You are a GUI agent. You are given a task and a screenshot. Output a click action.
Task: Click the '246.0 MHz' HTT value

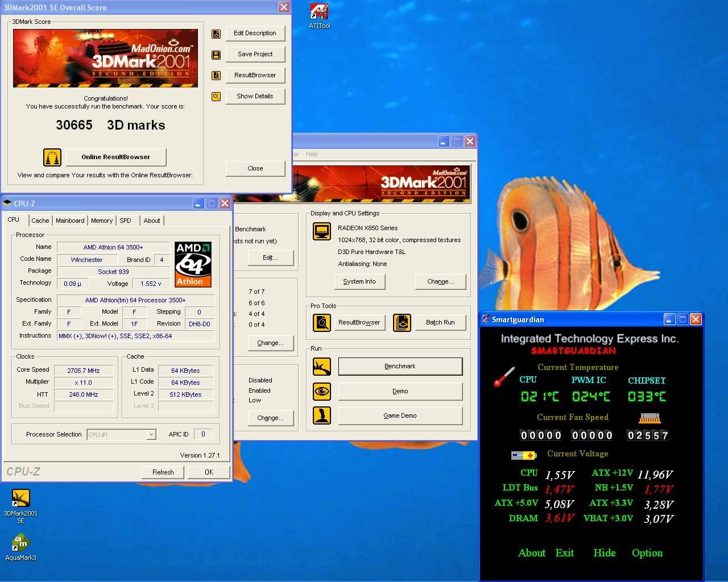[84, 394]
